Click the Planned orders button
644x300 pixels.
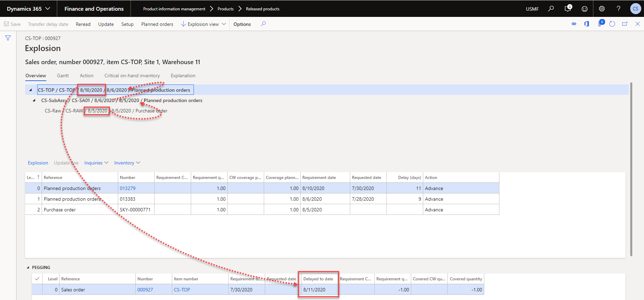click(x=157, y=24)
